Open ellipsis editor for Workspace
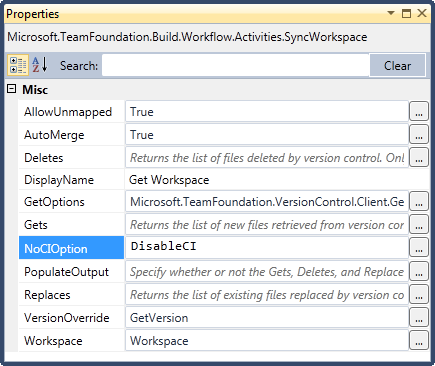Screen dimensions: 435x366 pos(419,340)
